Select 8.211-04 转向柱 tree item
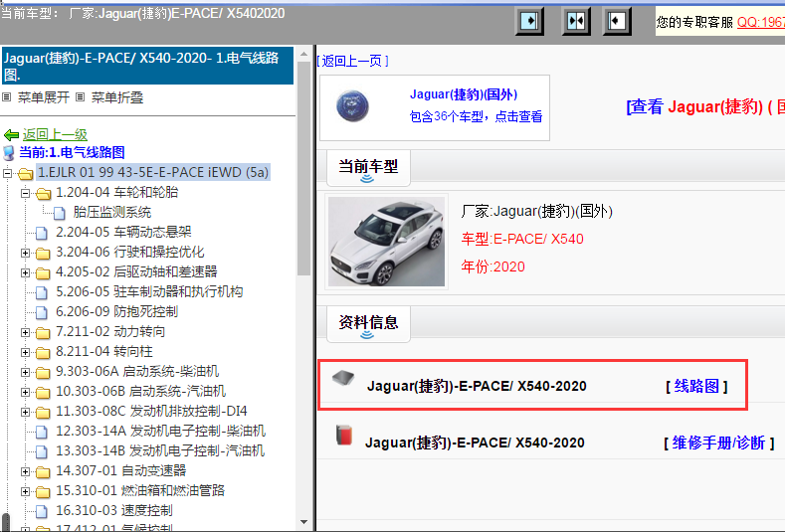This screenshot has height=532, width=785. tap(104, 351)
